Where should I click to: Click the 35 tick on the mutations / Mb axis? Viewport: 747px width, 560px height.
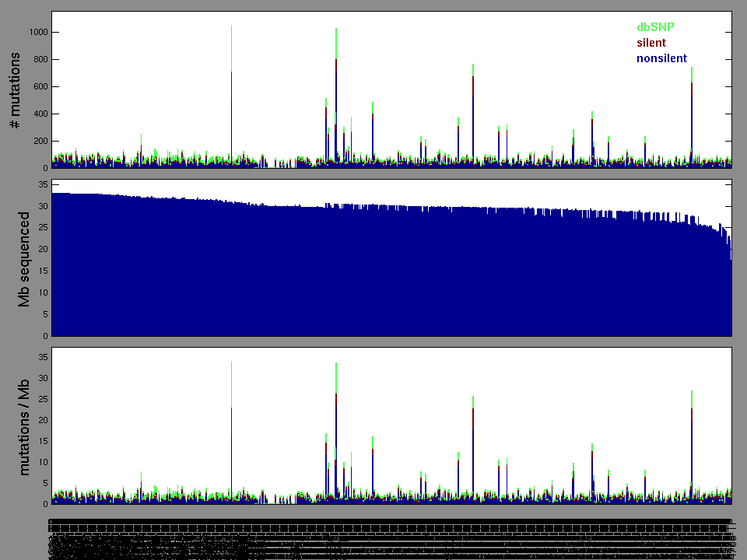(43, 357)
